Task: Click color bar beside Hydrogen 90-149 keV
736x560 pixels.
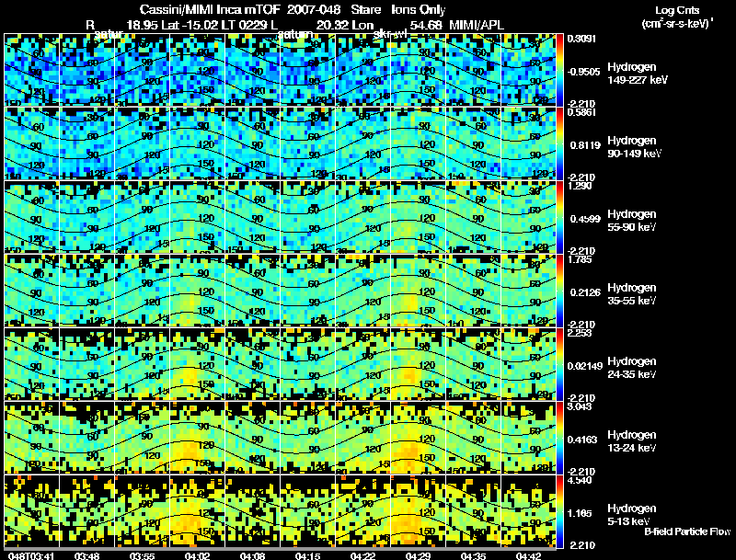Action: click(559, 143)
